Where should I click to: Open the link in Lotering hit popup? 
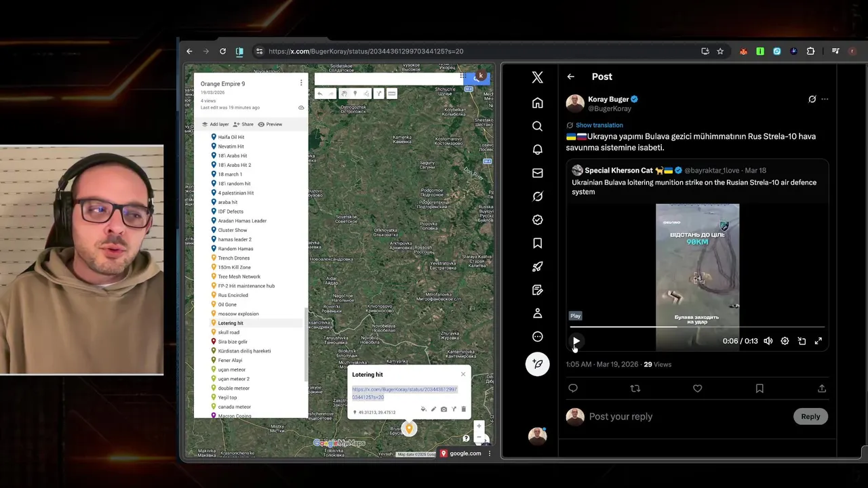[x=404, y=393]
